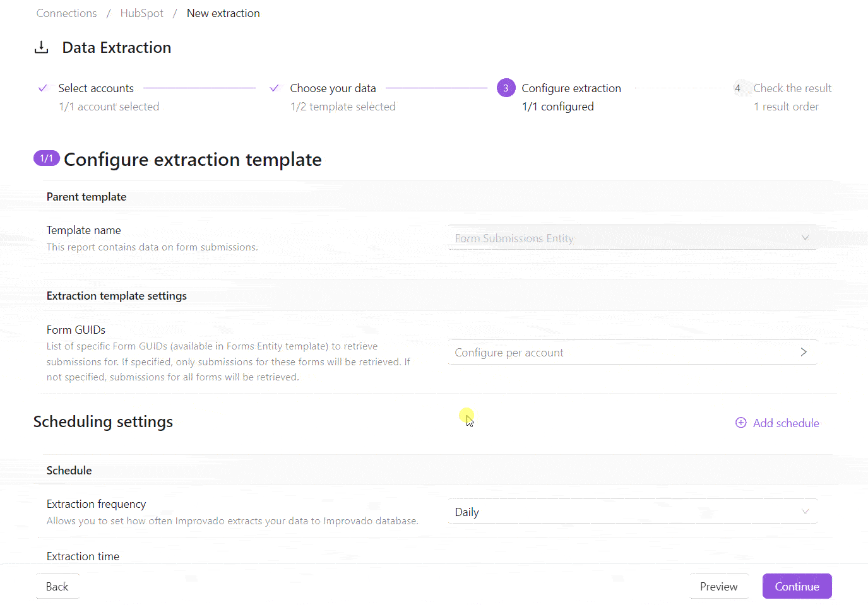Open the Extraction frequency Daily dropdown
This screenshot has width=868, height=605.
point(633,512)
